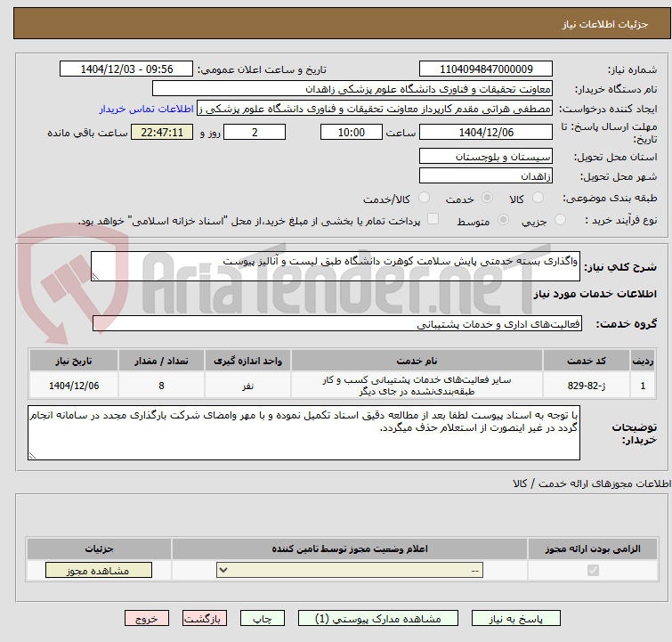
Task: Click the اعلام وضعیت مجوز توسط تامین کننده header
Action: tap(350, 549)
